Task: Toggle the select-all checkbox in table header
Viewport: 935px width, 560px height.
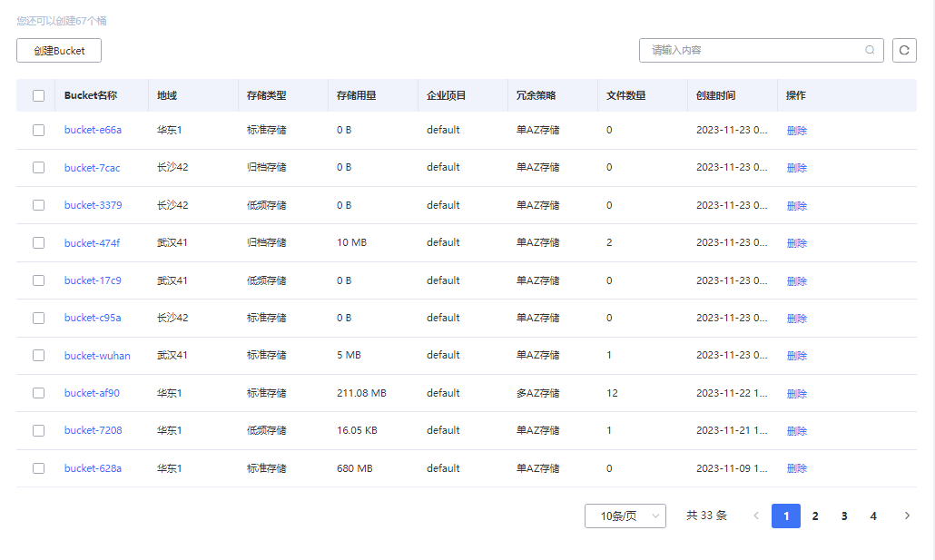Action: pyautogui.click(x=38, y=95)
